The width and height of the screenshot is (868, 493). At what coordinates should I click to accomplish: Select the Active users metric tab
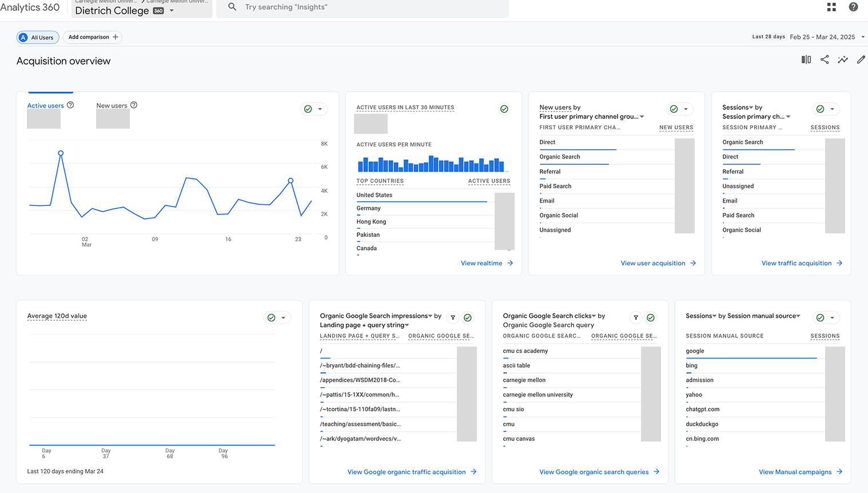coord(46,106)
